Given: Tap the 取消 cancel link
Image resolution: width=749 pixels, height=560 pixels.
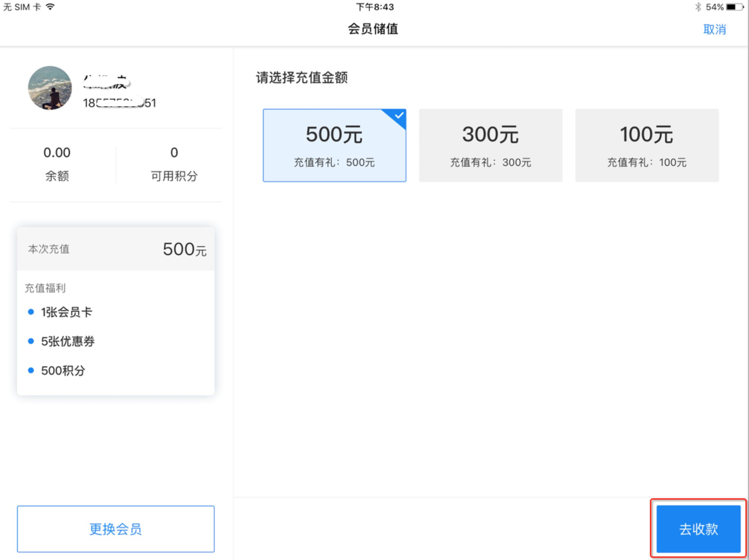Looking at the screenshot, I should (x=715, y=29).
